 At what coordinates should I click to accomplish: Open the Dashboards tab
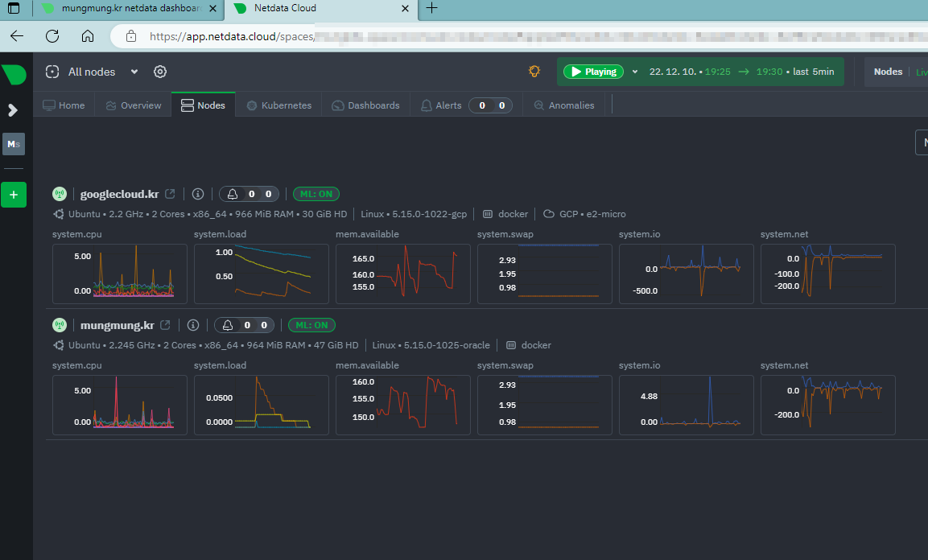pos(365,105)
